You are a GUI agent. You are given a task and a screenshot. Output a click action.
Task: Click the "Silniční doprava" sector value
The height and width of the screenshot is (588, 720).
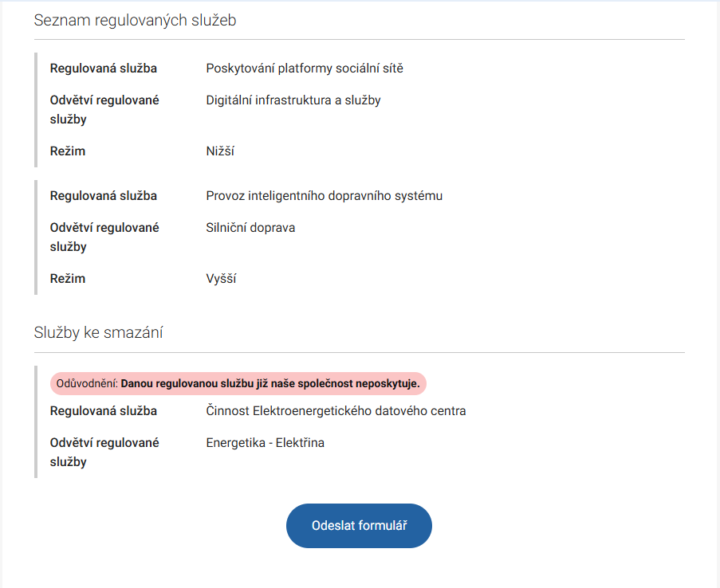pos(250,228)
